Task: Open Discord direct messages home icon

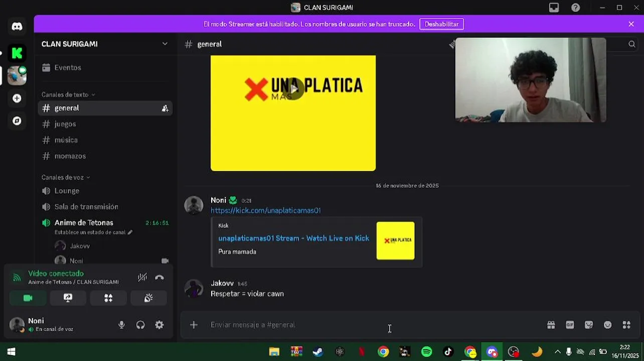Action: (x=17, y=27)
